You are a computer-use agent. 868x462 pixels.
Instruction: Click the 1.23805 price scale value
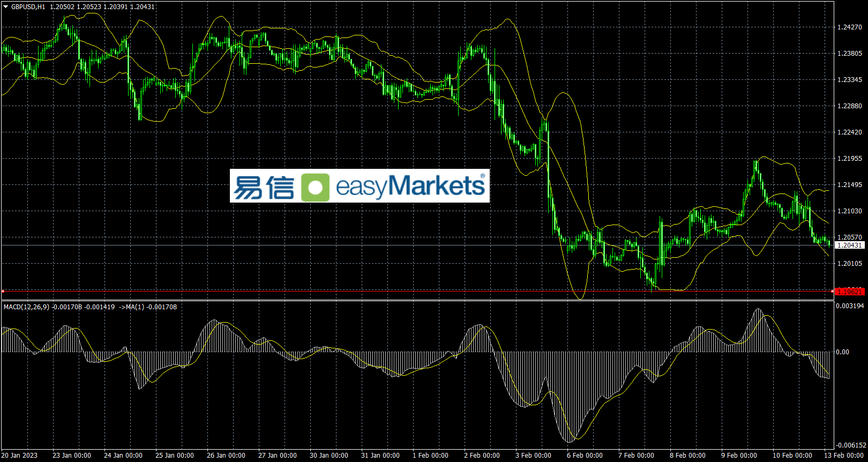point(849,53)
